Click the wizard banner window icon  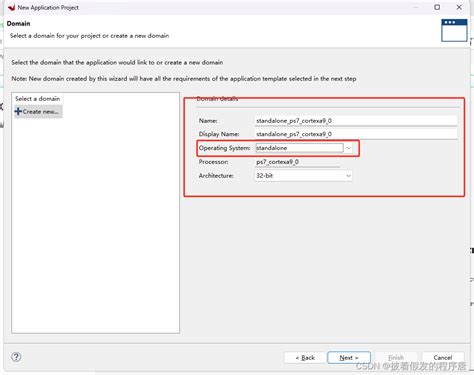454,30
